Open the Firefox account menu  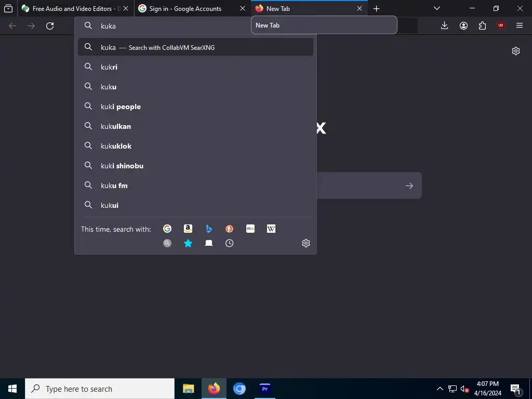coord(463,25)
